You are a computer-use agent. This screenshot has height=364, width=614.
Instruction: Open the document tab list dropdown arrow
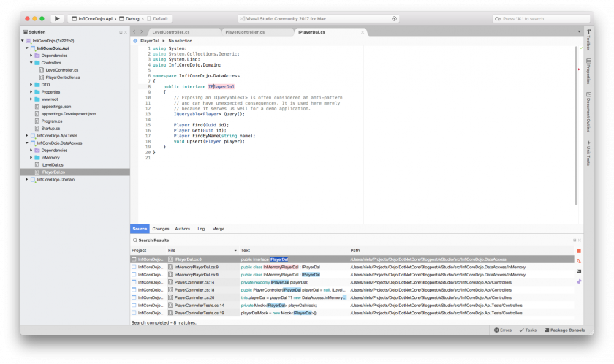tap(579, 31)
